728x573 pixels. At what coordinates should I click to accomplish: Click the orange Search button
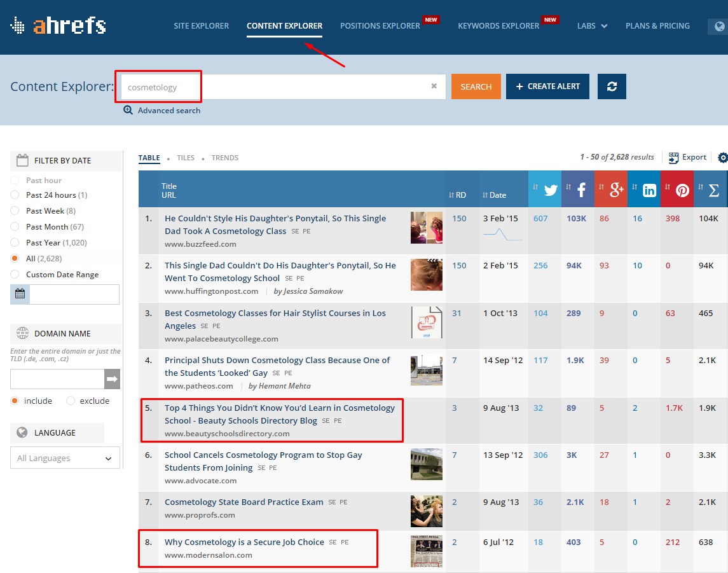476,86
